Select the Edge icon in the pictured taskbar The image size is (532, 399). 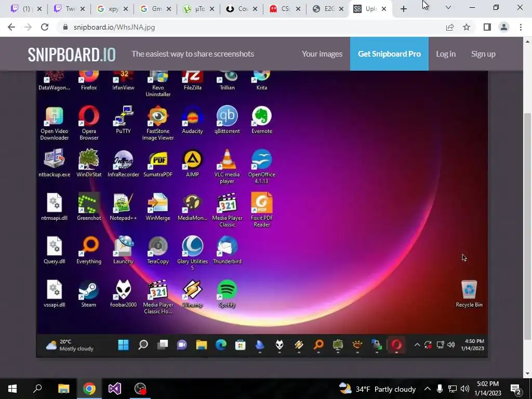pos(221,345)
